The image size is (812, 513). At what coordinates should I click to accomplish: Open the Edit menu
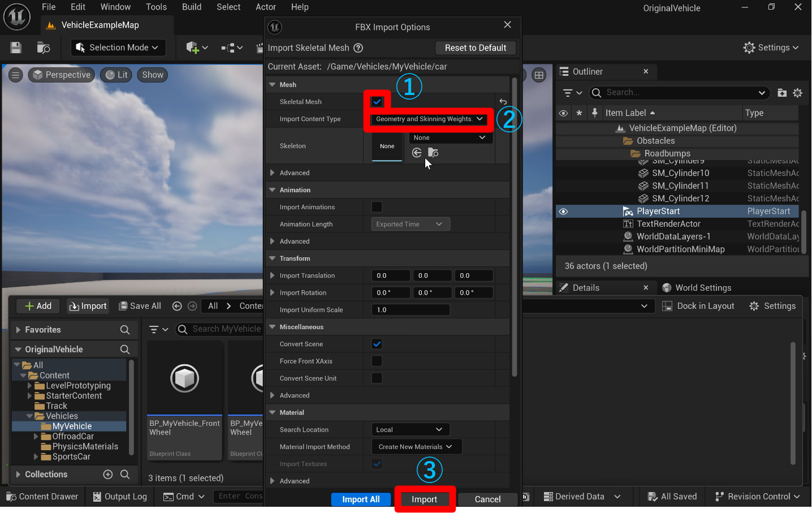coord(78,7)
